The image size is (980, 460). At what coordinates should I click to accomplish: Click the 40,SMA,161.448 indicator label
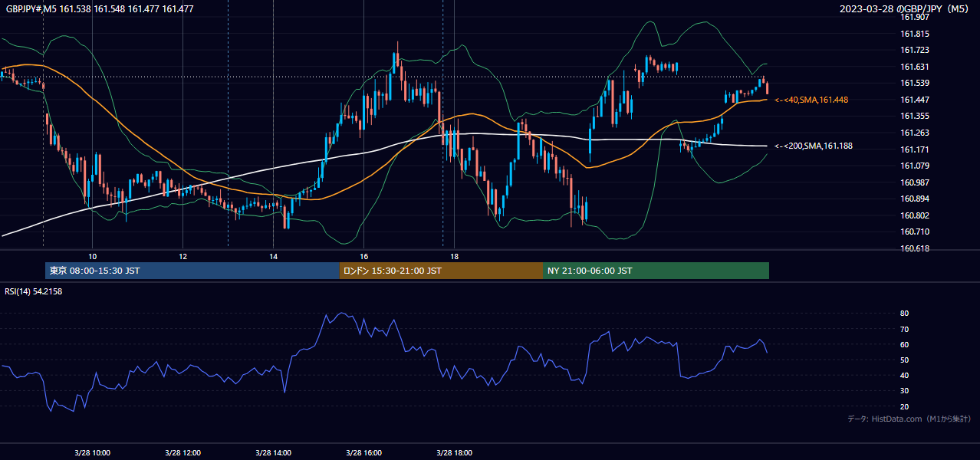tap(811, 100)
